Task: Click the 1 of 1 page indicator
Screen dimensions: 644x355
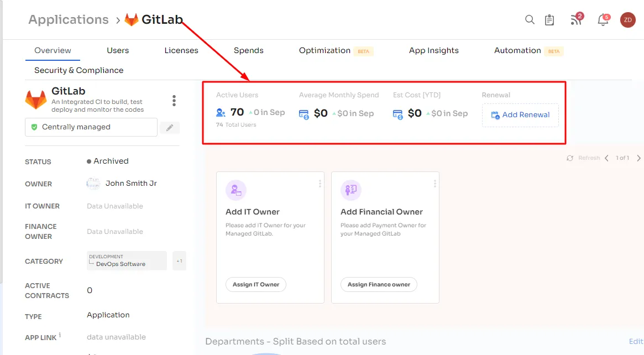Action: pos(622,158)
